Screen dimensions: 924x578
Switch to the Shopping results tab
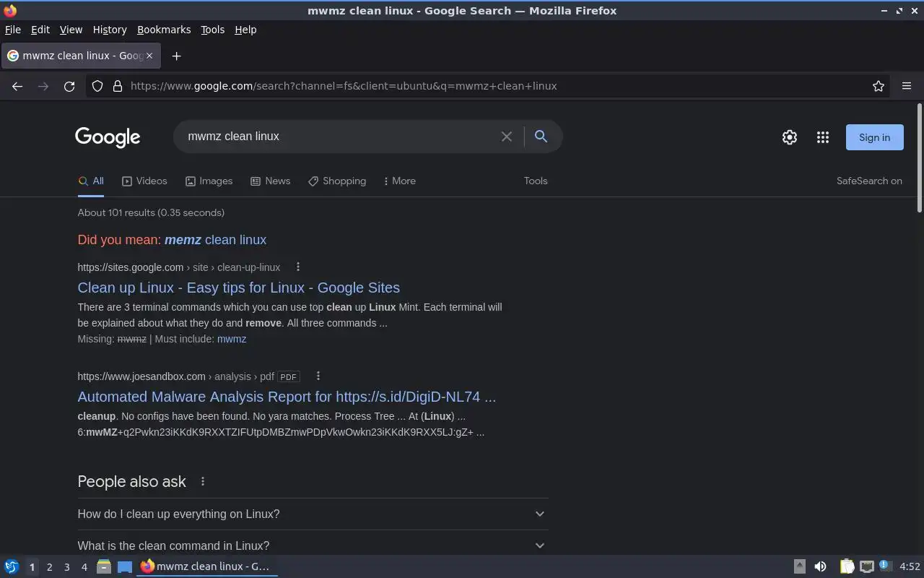337,181
